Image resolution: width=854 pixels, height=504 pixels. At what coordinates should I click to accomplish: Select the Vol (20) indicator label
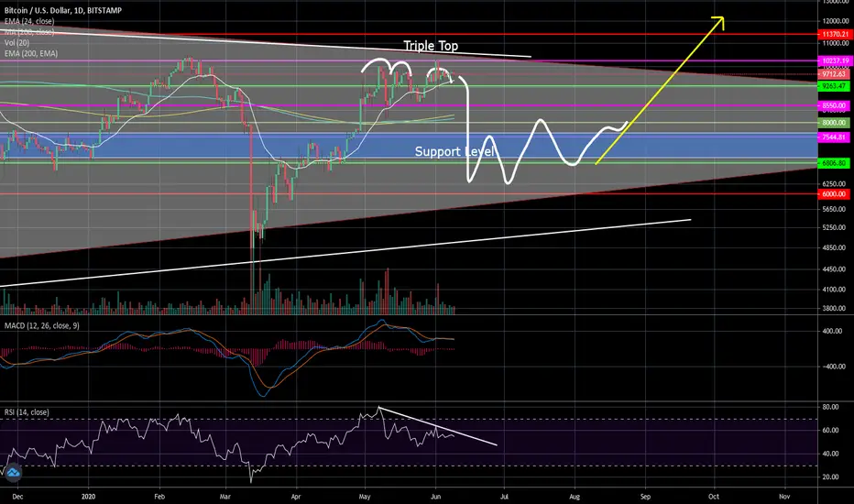(x=16, y=42)
